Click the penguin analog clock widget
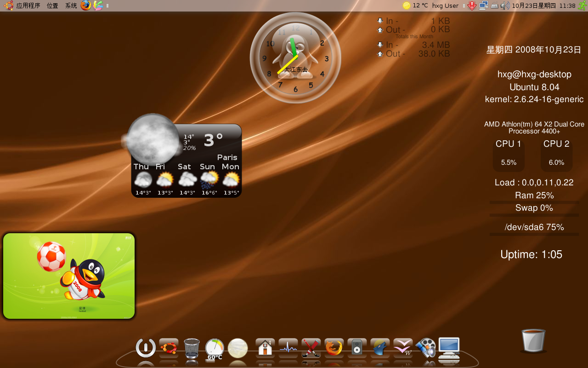588x368 pixels. pos(295,57)
